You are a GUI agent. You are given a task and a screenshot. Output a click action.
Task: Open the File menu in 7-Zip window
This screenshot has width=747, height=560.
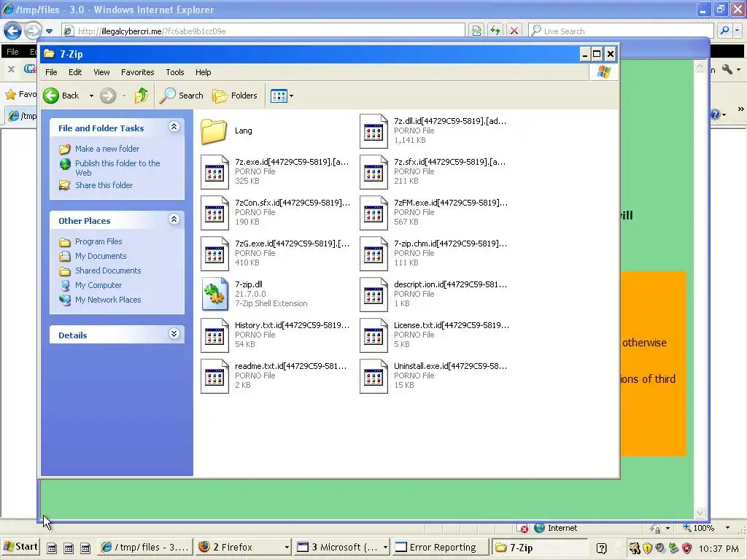[51, 72]
